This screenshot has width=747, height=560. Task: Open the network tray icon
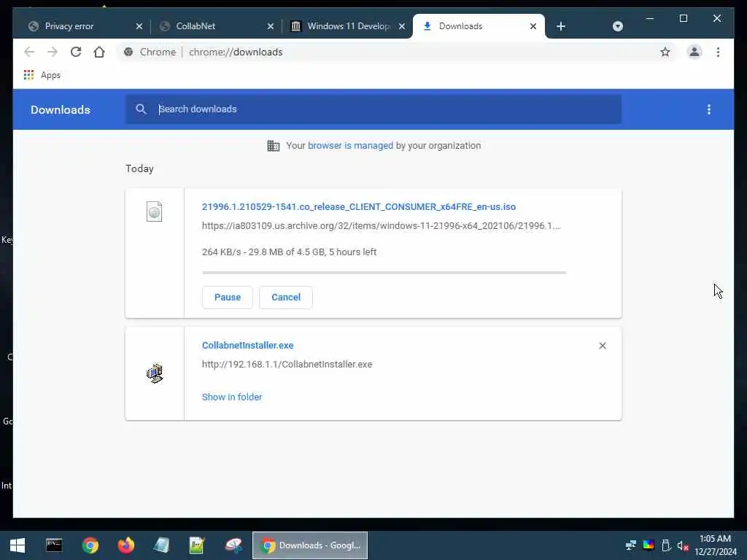click(631, 545)
